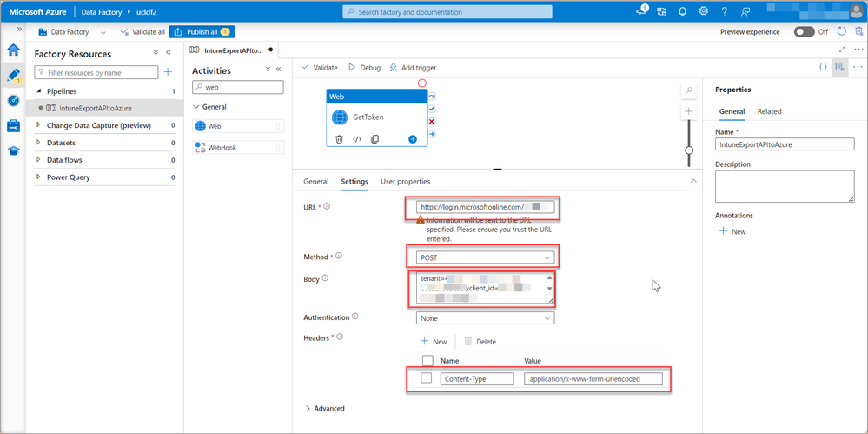Open the settings gear in top bar
Image resolution: width=868 pixels, height=434 pixels.
pos(703,11)
